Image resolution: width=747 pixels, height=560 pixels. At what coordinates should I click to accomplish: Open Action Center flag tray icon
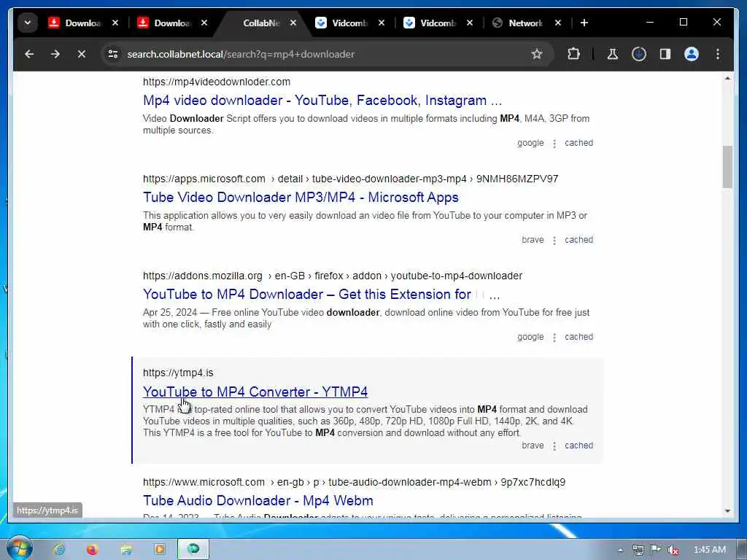click(656, 550)
